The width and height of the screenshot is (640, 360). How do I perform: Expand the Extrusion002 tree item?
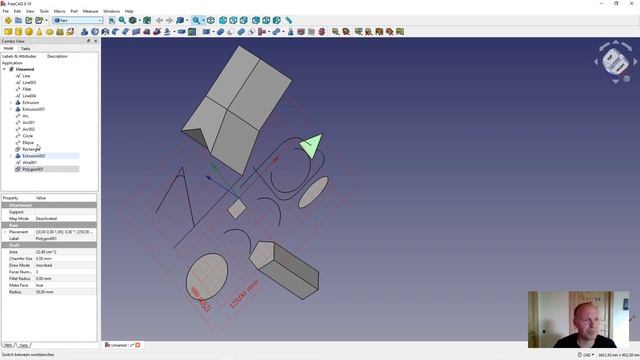pyautogui.click(x=11, y=156)
